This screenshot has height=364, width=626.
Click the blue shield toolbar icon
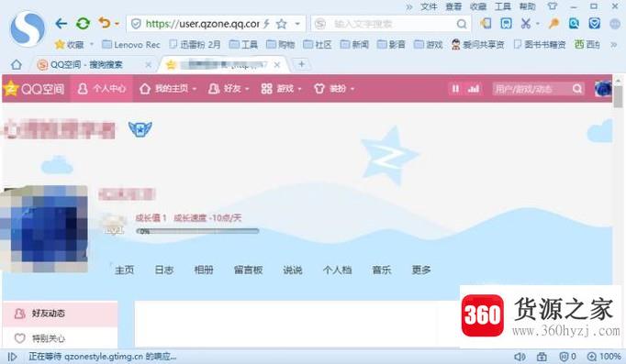pyautogui.click(x=595, y=24)
